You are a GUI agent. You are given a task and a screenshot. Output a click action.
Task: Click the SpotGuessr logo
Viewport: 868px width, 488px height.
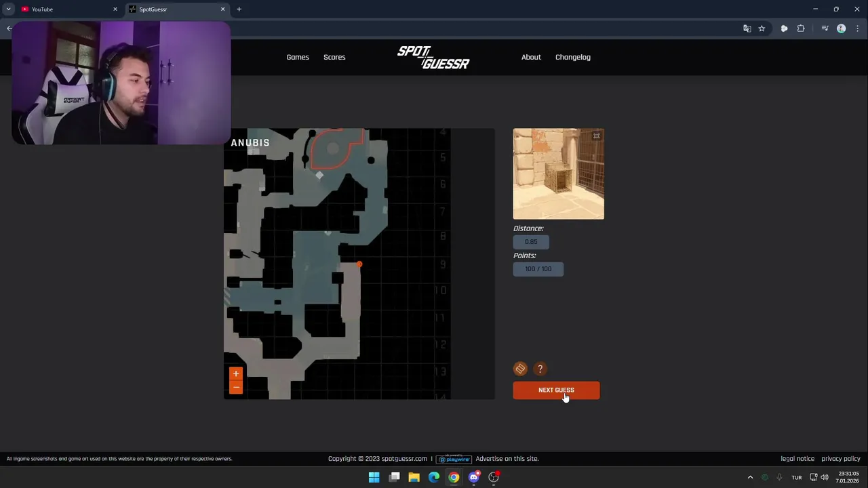[x=433, y=58]
